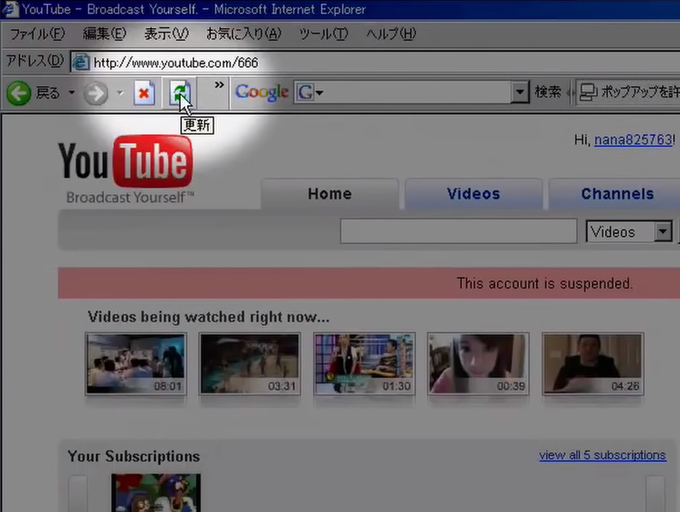680x512 pixels.
Task: Open the お気に入り(A) menu
Action: pos(243,34)
